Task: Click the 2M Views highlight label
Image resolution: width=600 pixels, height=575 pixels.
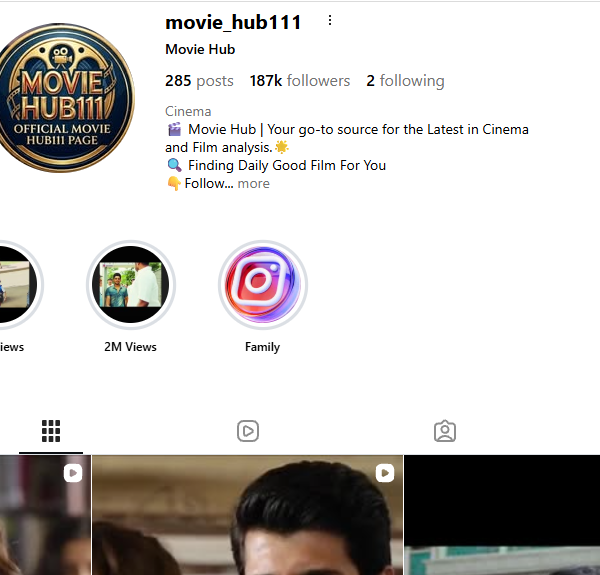Action: (x=130, y=347)
